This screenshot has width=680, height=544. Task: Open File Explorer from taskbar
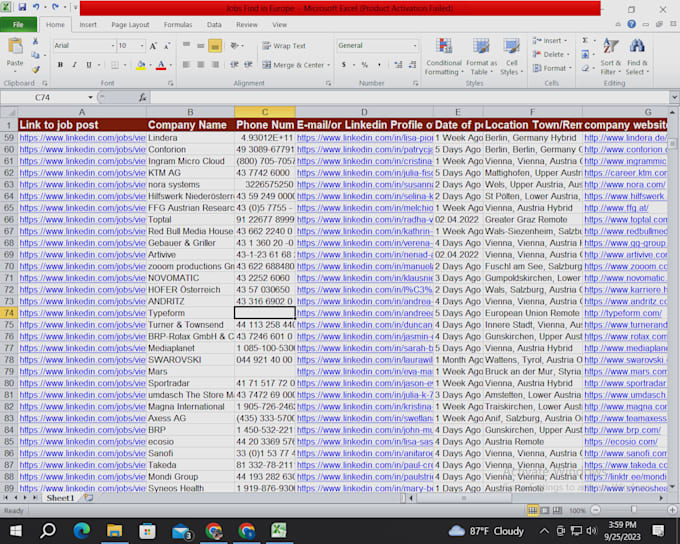[x=114, y=531]
